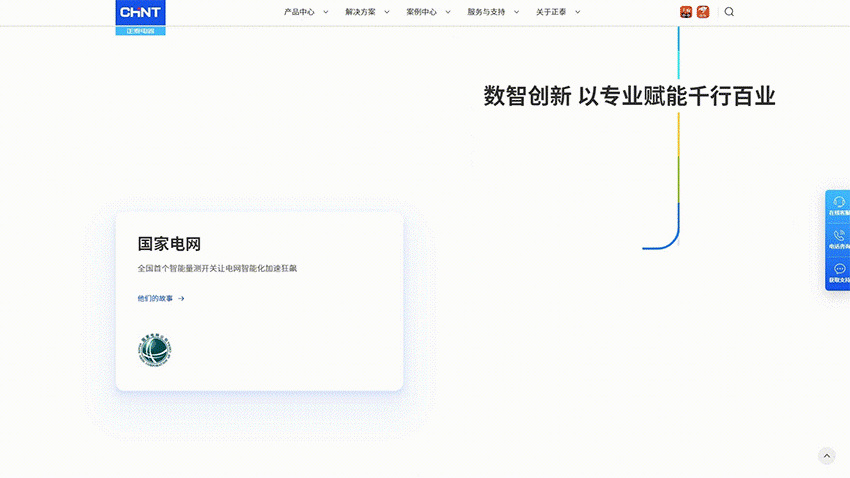Open the 关于正泰 menu
The width and height of the screenshot is (850, 478).
(x=551, y=12)
